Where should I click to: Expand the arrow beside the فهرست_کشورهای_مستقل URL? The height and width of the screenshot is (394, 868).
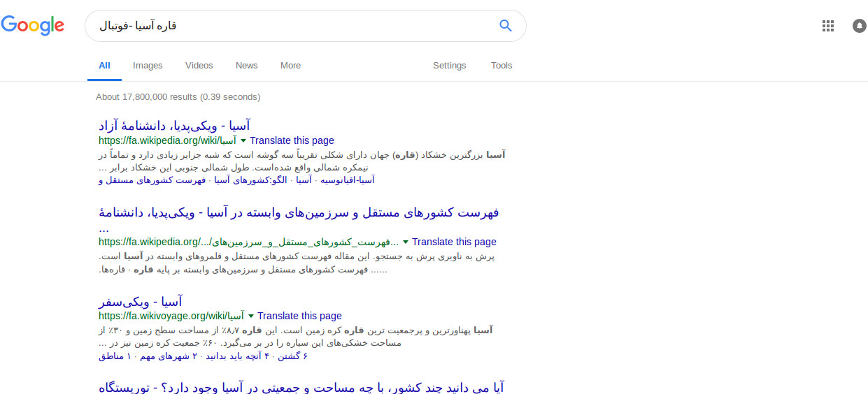tap(406, 242)
